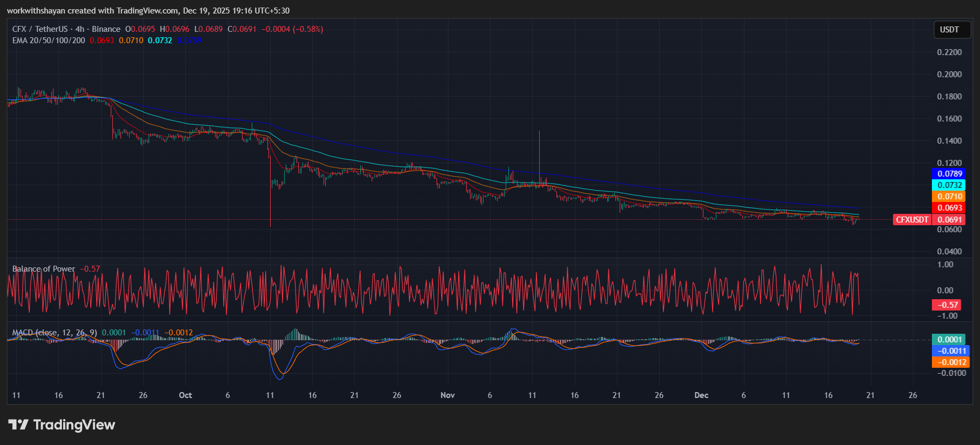Screen dimensions: 980x445
Task: Click the CFXUSDT symbol price tag
Action: (x=912, y=220)
